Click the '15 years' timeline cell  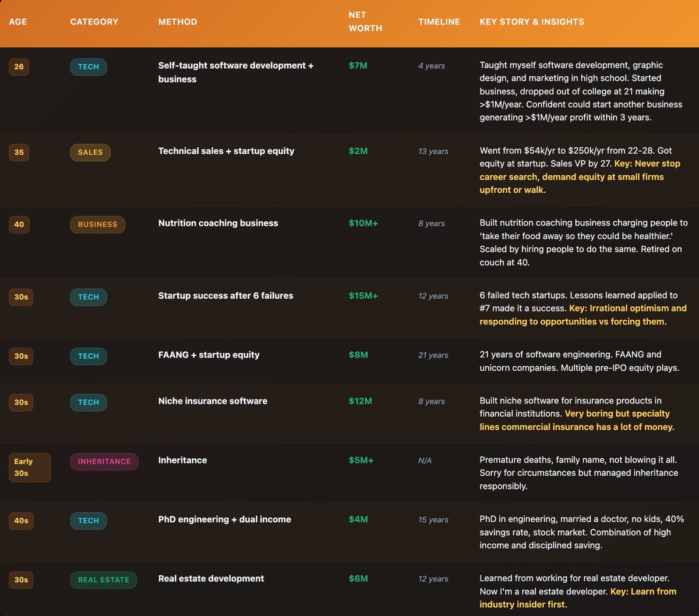pyautogui.click(x=433, y=520)
